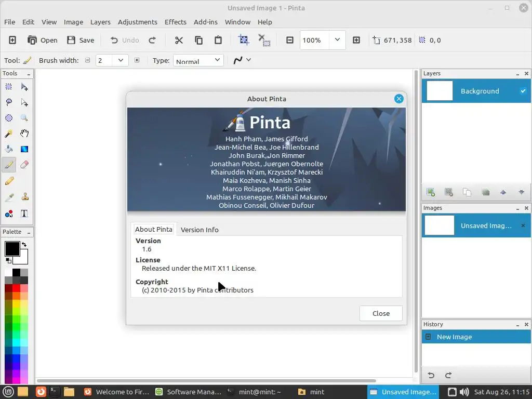Close the About Pinta dialog with X
Image resolution: width=532 pixels, height=399 pixels.
[398, 99]
